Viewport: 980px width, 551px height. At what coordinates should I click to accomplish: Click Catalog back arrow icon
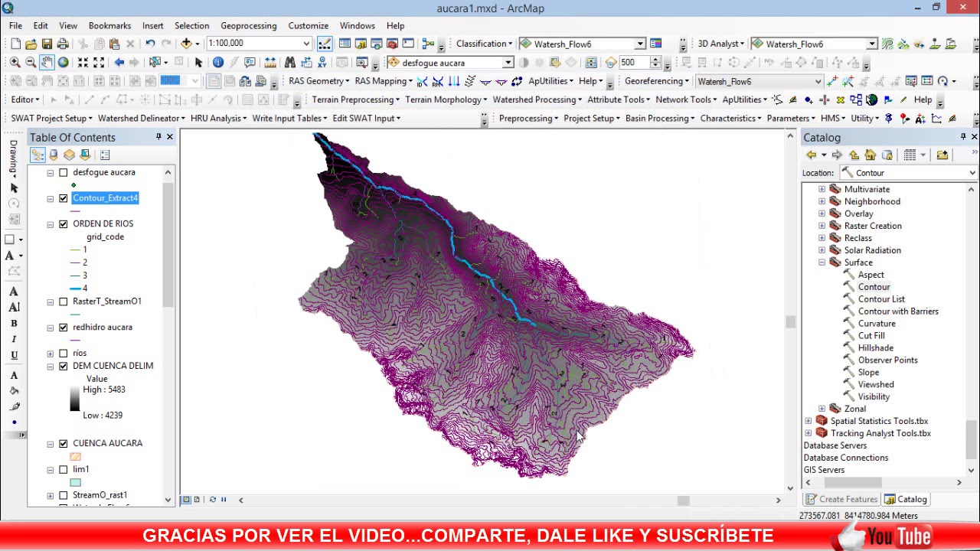(x=811, y=155)
